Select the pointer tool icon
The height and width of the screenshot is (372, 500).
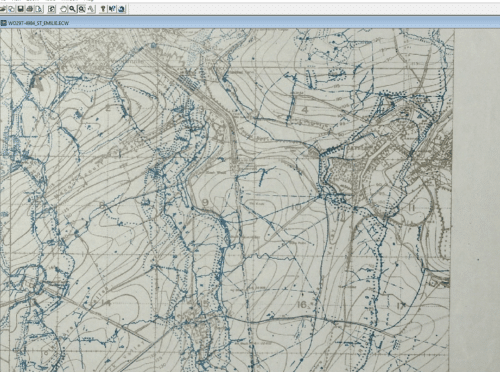click(x=91, y=9)
